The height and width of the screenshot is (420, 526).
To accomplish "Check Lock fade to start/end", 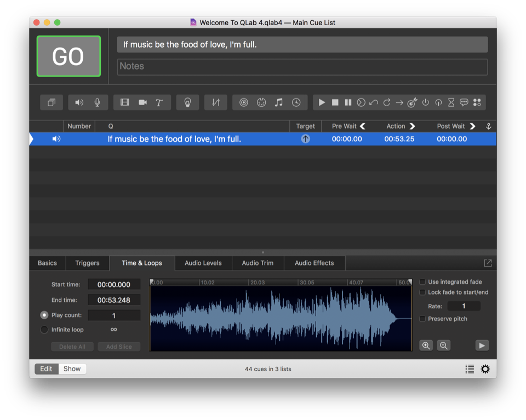I will tap(422, 292).
